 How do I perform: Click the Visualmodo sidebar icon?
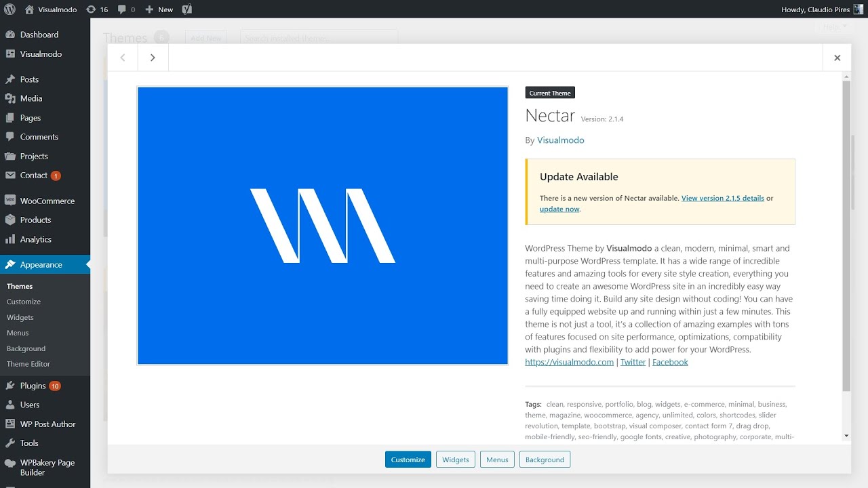pos(10,54)
